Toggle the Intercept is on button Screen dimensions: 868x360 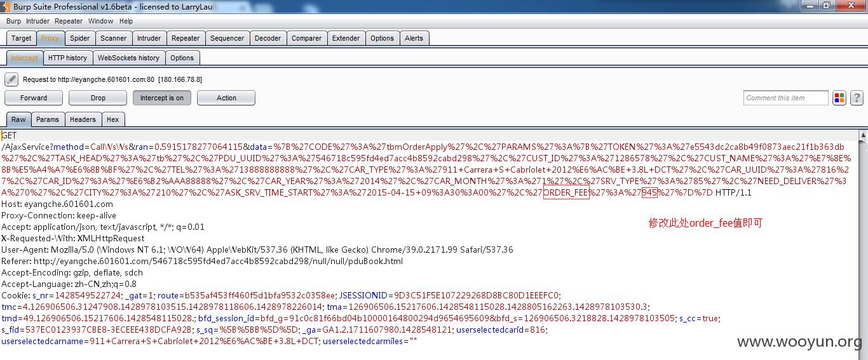point(162,98)
